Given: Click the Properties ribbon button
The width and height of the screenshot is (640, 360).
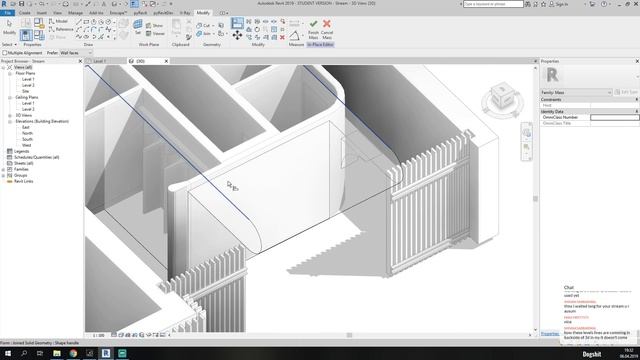Looking at the screenshot, I should tap(26, 35).
